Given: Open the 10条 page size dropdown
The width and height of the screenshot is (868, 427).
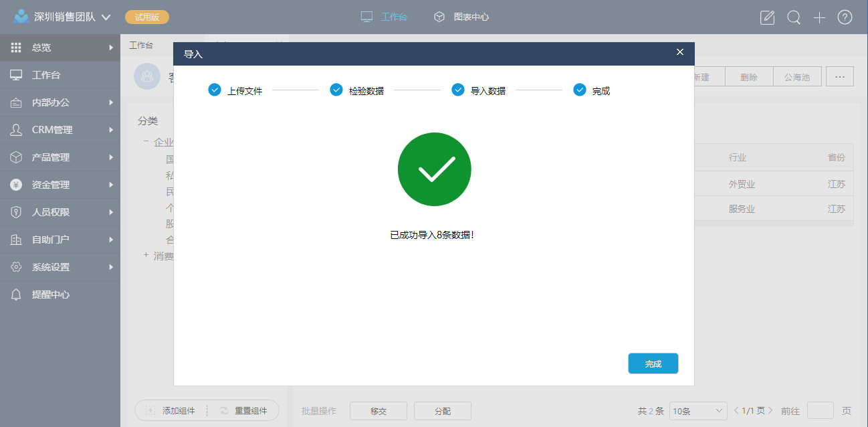Looking at the screenshot, I should point(697,411).
